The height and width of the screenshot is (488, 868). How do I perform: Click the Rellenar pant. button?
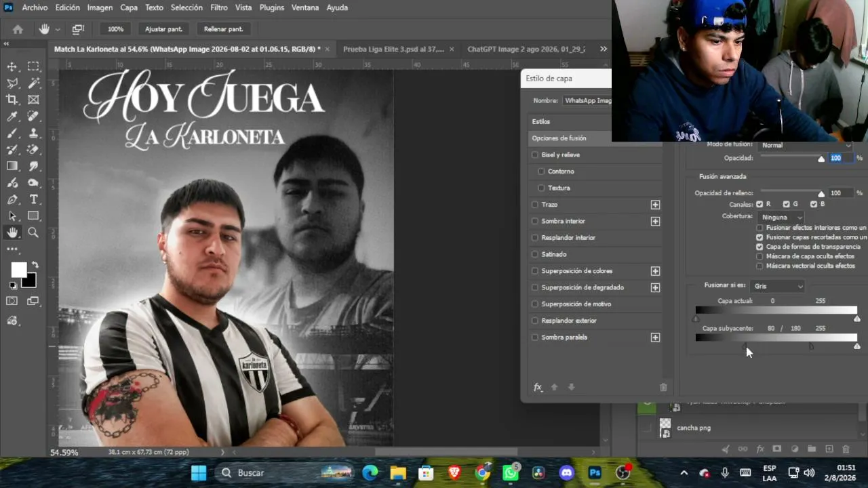tap(224, 29)
